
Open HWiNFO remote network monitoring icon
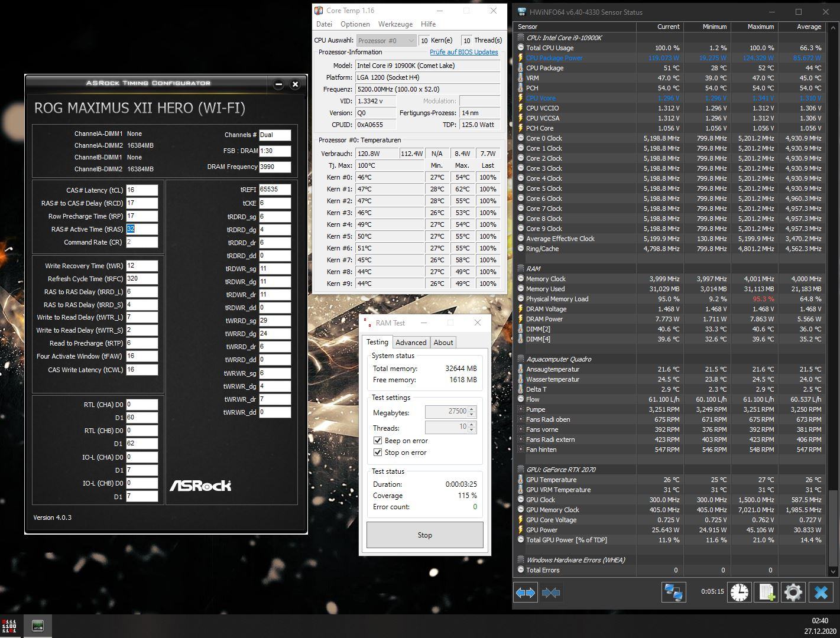point(673,592)
